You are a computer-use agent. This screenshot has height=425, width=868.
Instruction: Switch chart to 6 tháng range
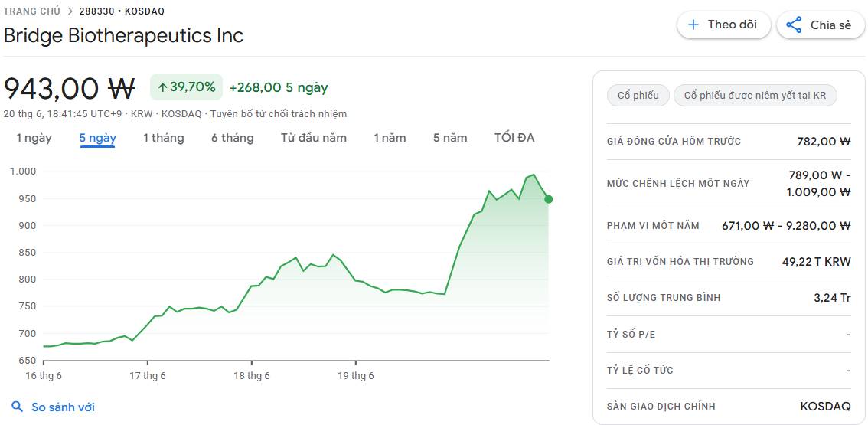tap(233, 138)
